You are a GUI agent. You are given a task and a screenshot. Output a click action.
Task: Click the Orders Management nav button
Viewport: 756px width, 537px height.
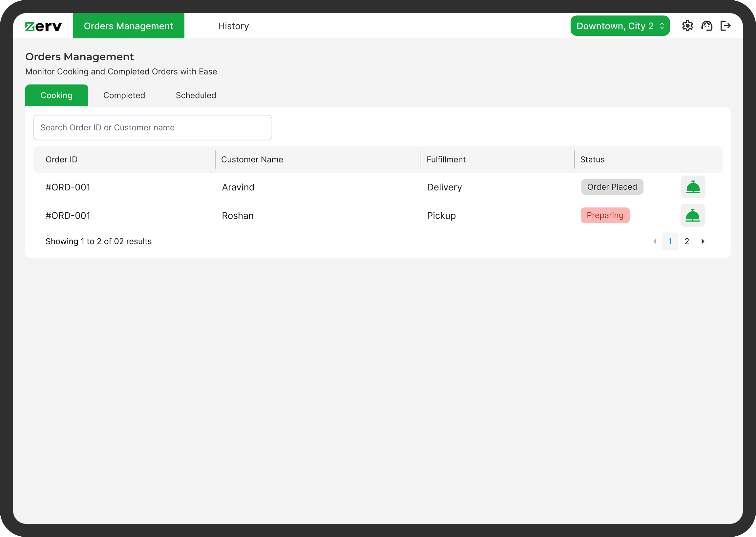[x=129, y=26]
